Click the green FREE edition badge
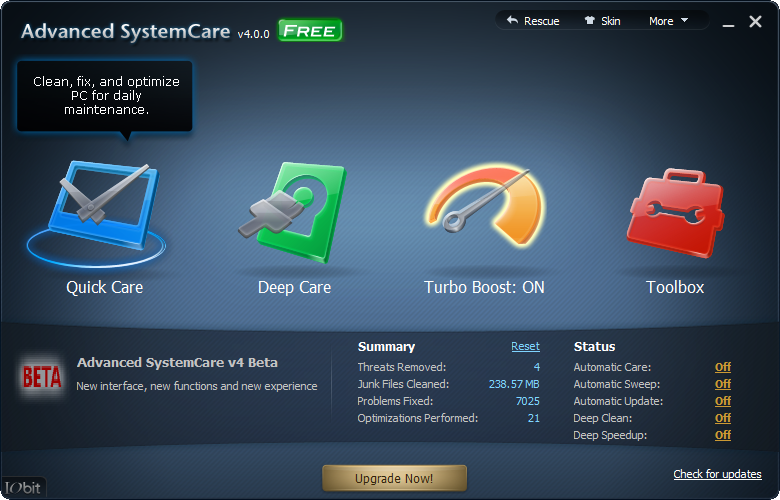Image resolution: width=780 pixels, height=500 pixels. tap(310, 31)
